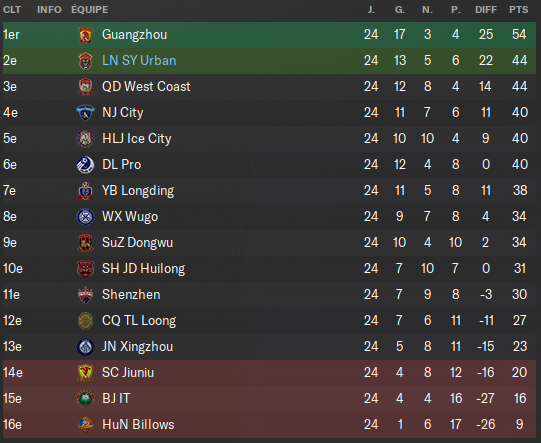Click the SuZ Dongwu red badge
The height and width of the screenshot is (443, 541).
tap(85, 243)
